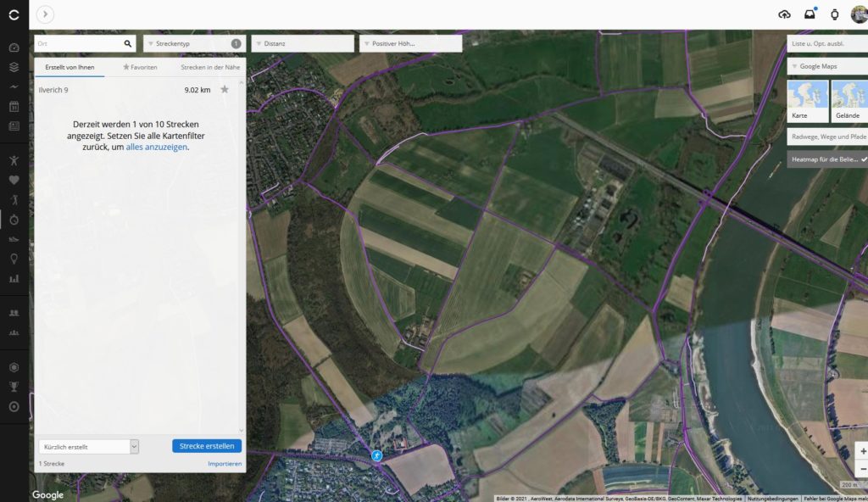868x502 pixels.
Task: Toggle favorite star for Ilverich 9
Action: click(225, 89)
